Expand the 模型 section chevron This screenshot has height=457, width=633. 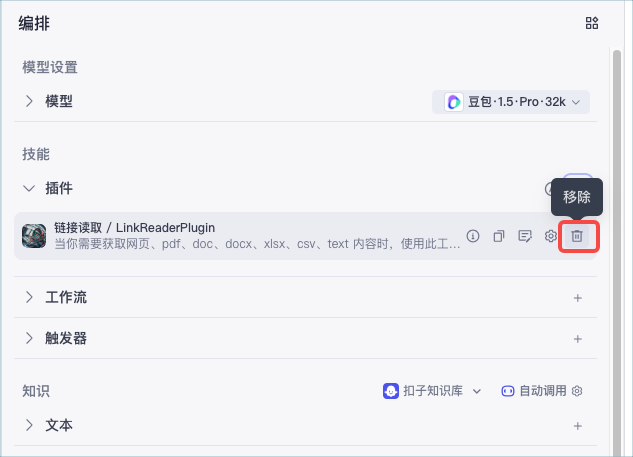coord(29,101)
